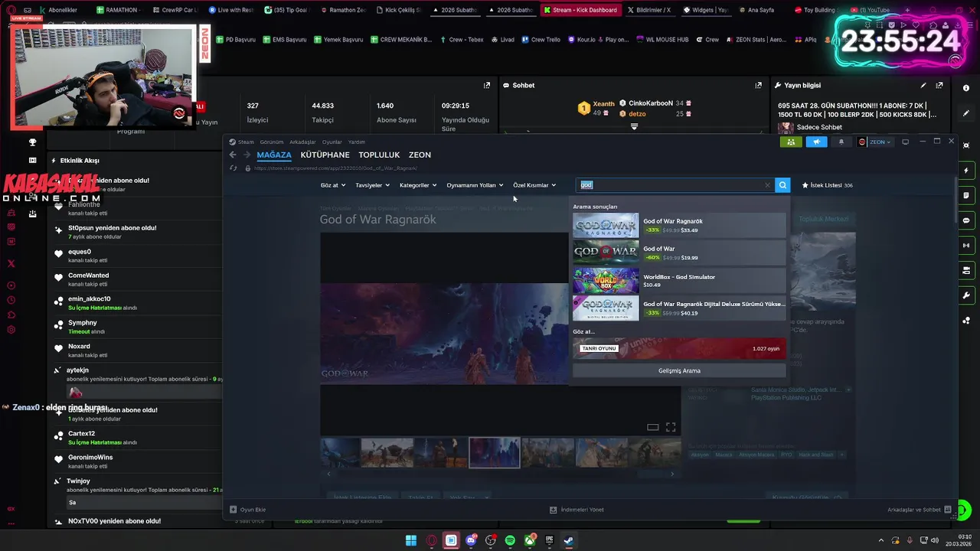Open the Görünüm menu
The width and height of the screenshot is (980, 551).
coord(271,142)
